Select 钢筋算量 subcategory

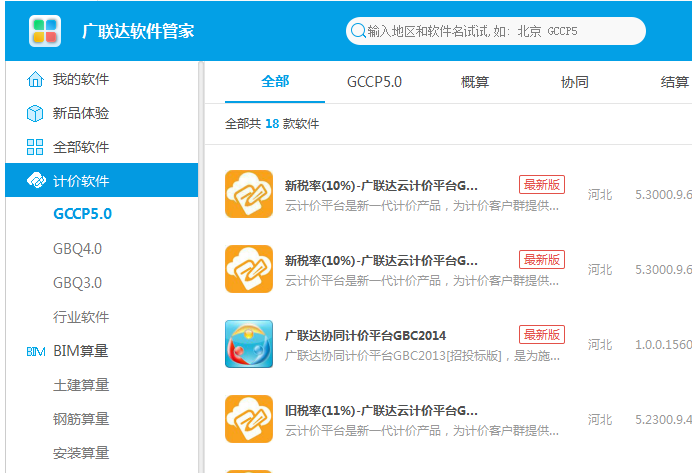81,419
